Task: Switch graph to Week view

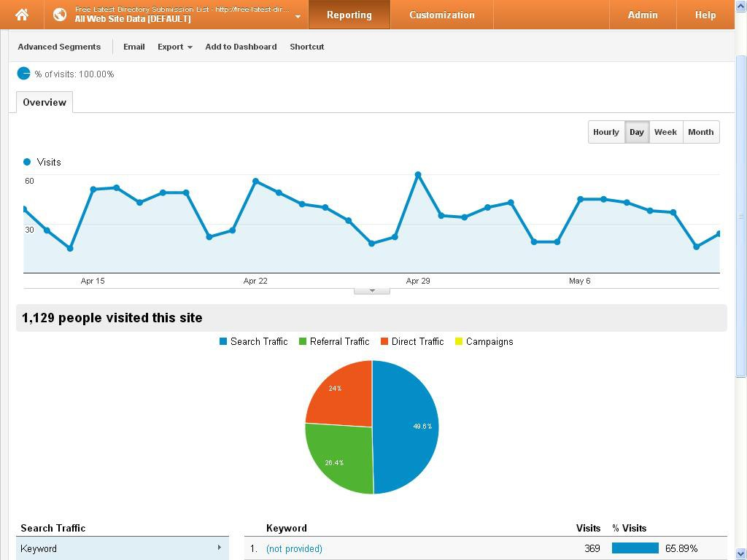Action: pyautogui.click(x=665, y=132)
